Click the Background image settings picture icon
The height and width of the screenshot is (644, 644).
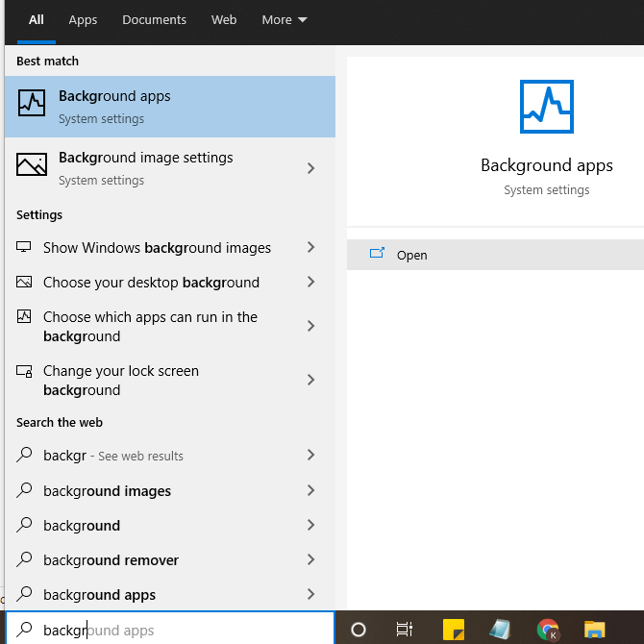coord(32,163)
